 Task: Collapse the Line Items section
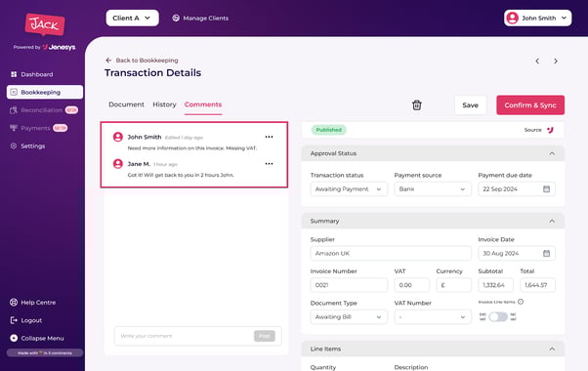552,350
